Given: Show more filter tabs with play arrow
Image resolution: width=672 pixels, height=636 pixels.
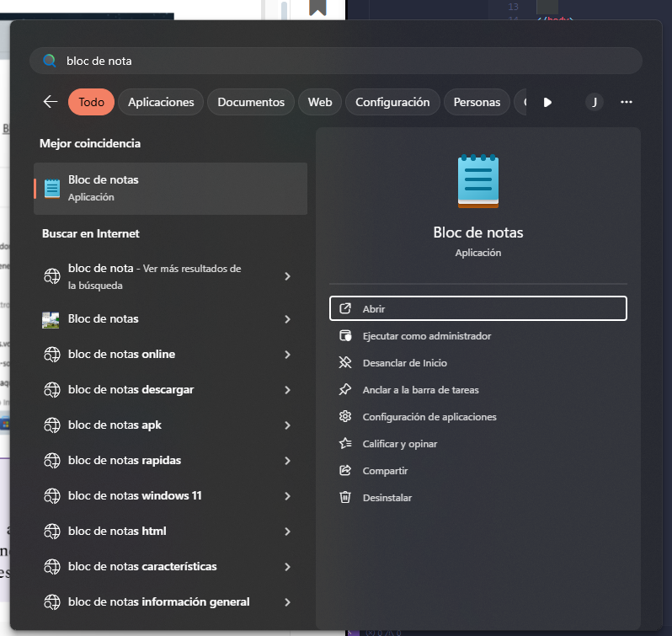Looking at the screenshot, I should 547,103.
